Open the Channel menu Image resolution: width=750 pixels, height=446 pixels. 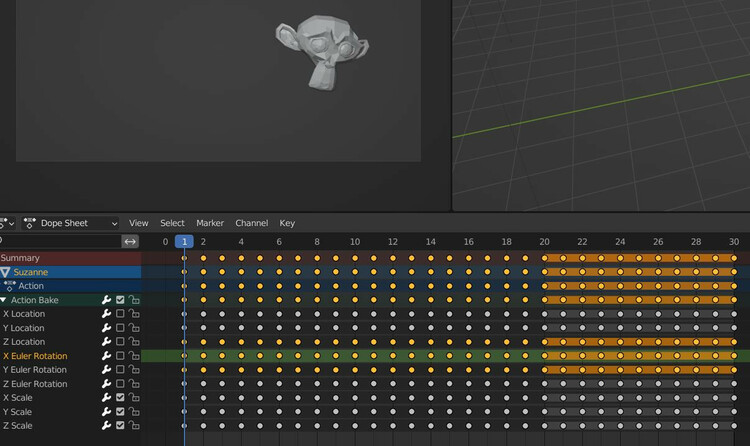click(x=252, y=223)
